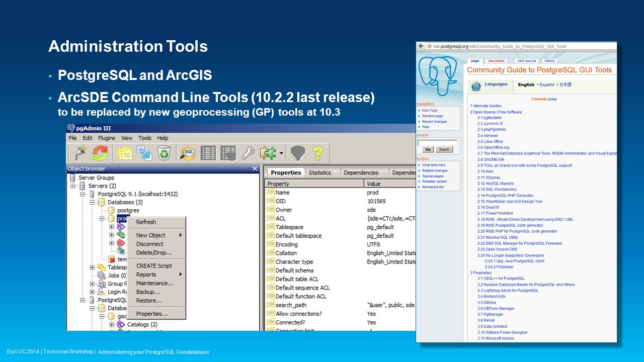Click the Refresh object toolbar icon
The width and height of the screenshot is (644, 362).
100,153
